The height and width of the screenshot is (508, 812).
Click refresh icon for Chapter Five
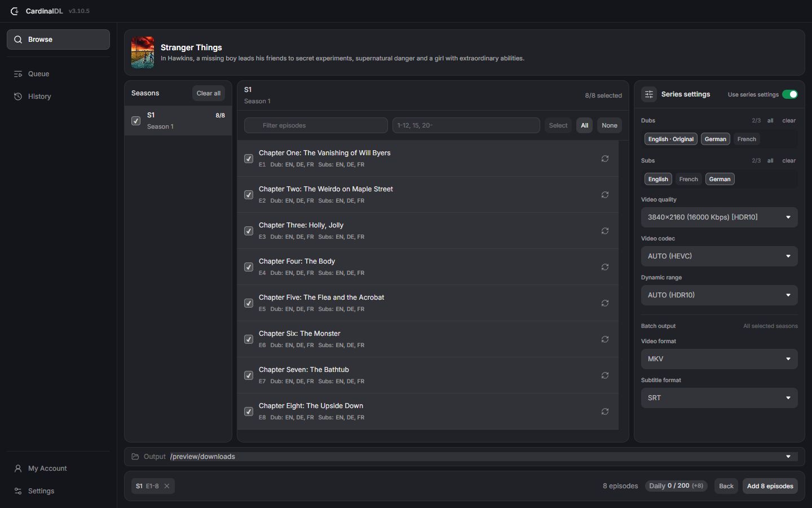(605, 303)
